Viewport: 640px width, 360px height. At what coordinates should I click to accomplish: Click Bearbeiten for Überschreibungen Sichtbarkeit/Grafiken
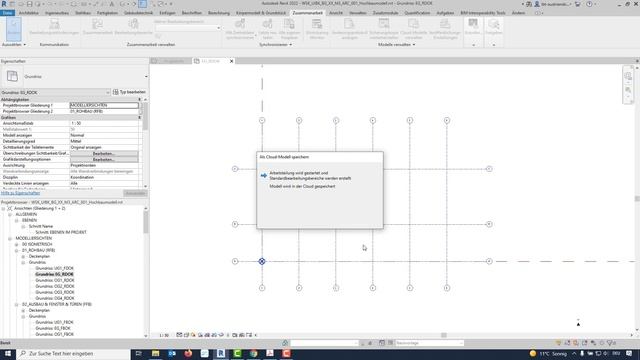tap(104, 153)
